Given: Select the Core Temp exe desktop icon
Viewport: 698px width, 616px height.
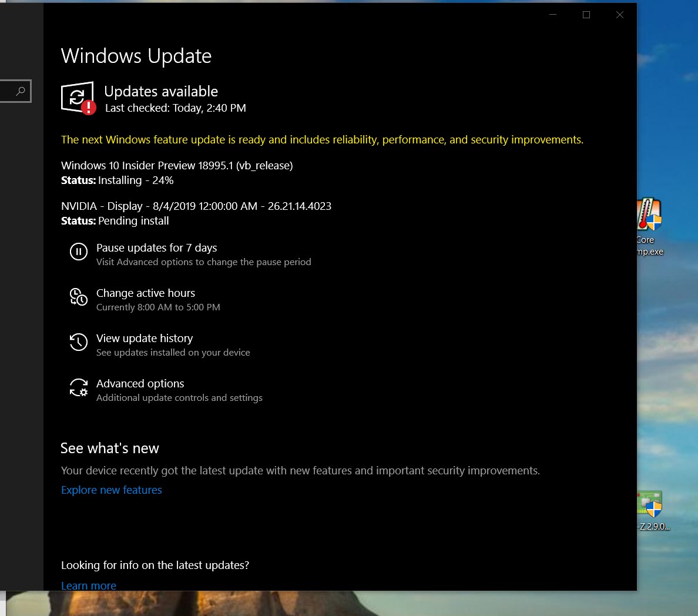Looking at the screenshot, I should [650, 227].
